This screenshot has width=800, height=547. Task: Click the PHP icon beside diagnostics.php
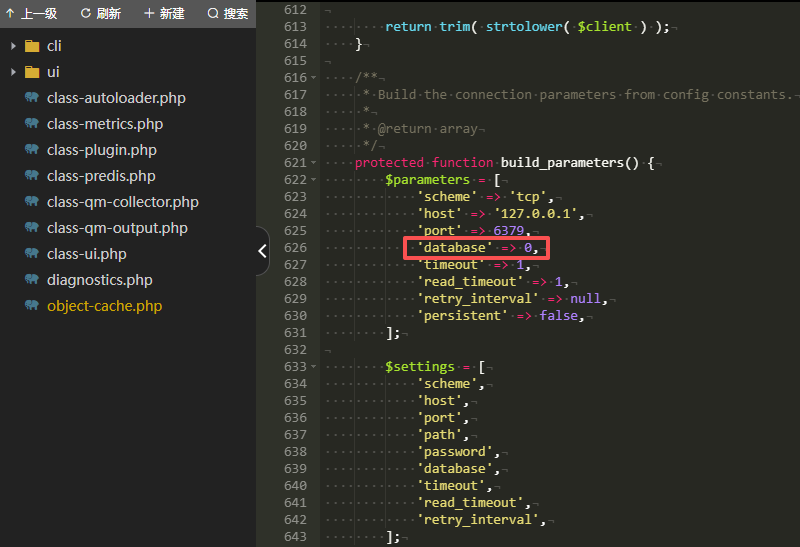(x=32, y=280)
